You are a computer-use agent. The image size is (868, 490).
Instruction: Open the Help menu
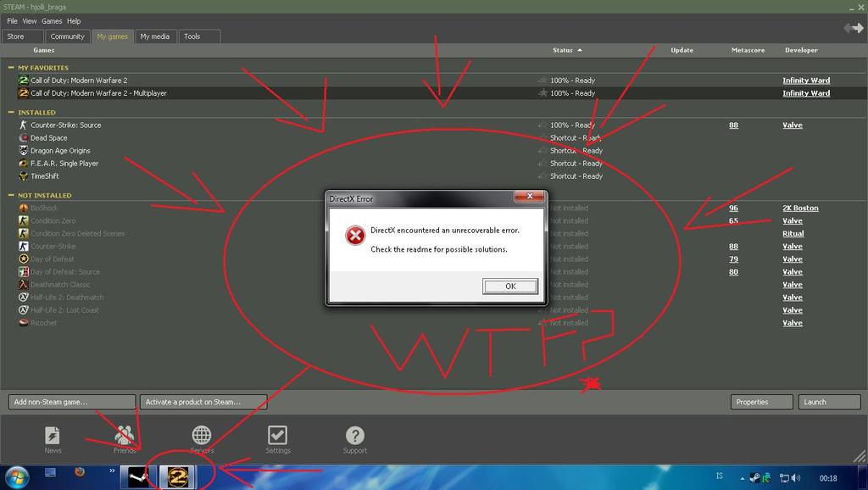click(74, 21)
